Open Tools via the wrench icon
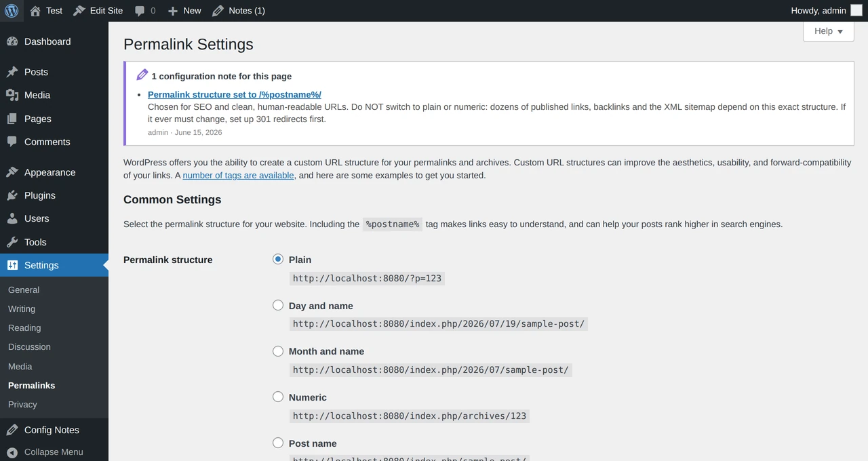 pyautogui.click(x=12, y=242)
